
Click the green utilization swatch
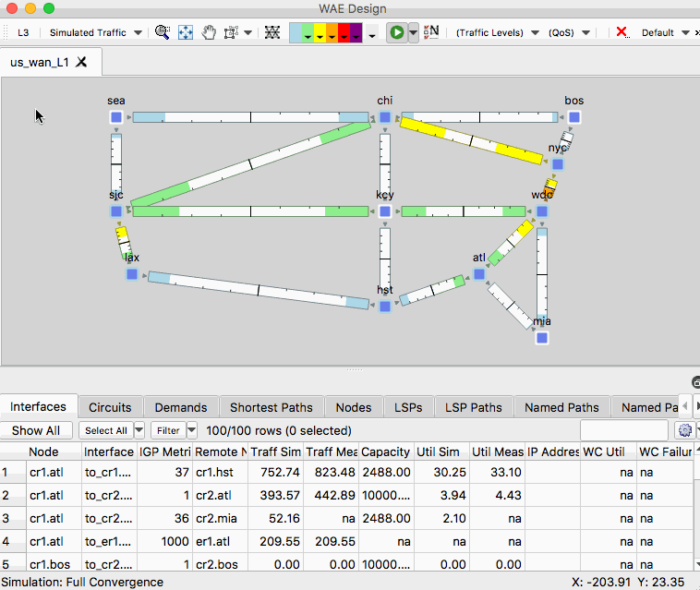(308, 32)
